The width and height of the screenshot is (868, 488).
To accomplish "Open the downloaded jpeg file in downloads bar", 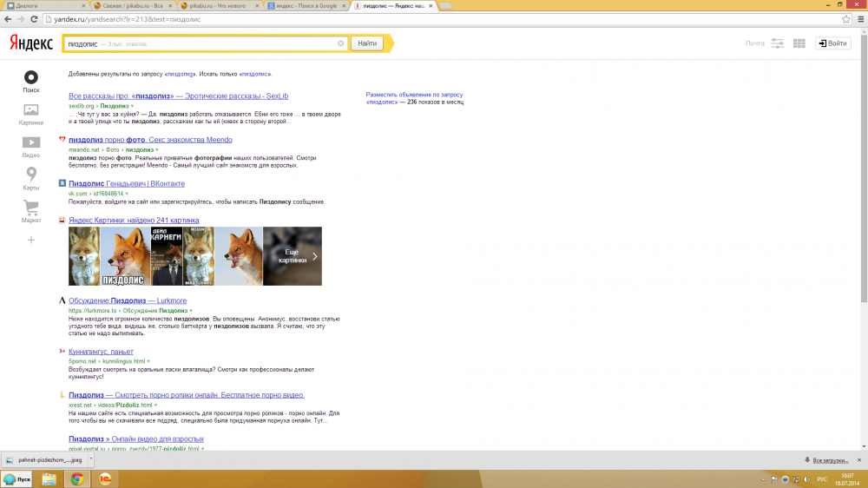I will point(45,459).
